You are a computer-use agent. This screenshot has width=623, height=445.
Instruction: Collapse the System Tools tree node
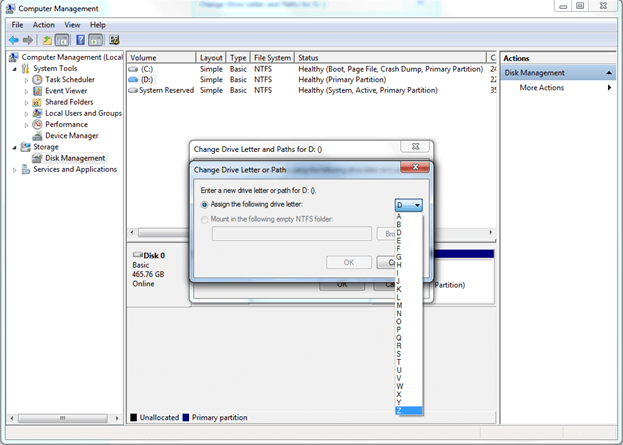pyautogui.click(x=15, y=69)
